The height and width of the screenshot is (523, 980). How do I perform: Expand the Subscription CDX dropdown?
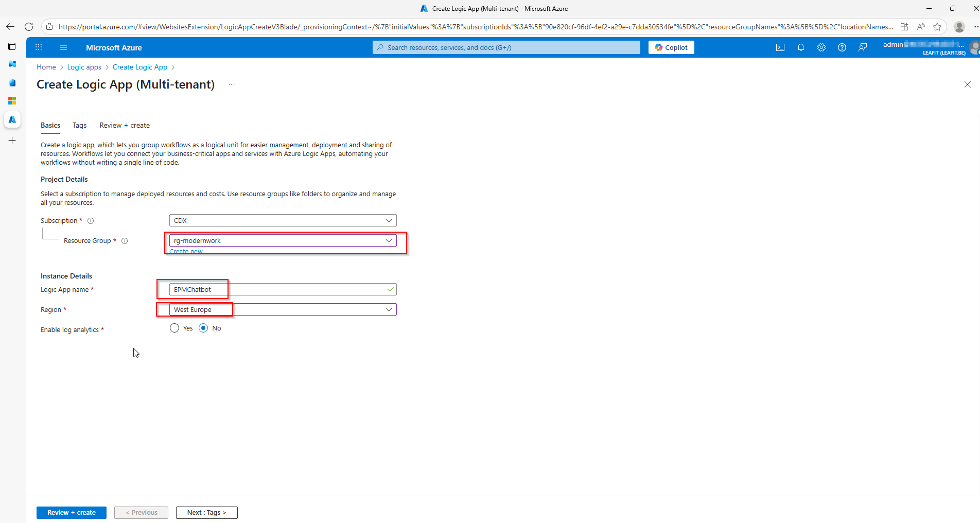tap(283, 220)
